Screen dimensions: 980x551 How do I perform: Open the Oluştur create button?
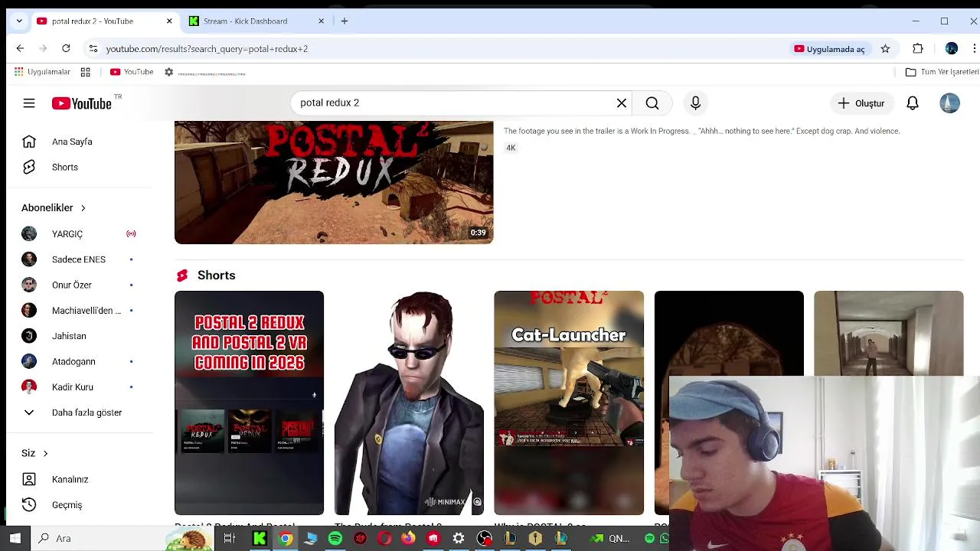(861, 103)
